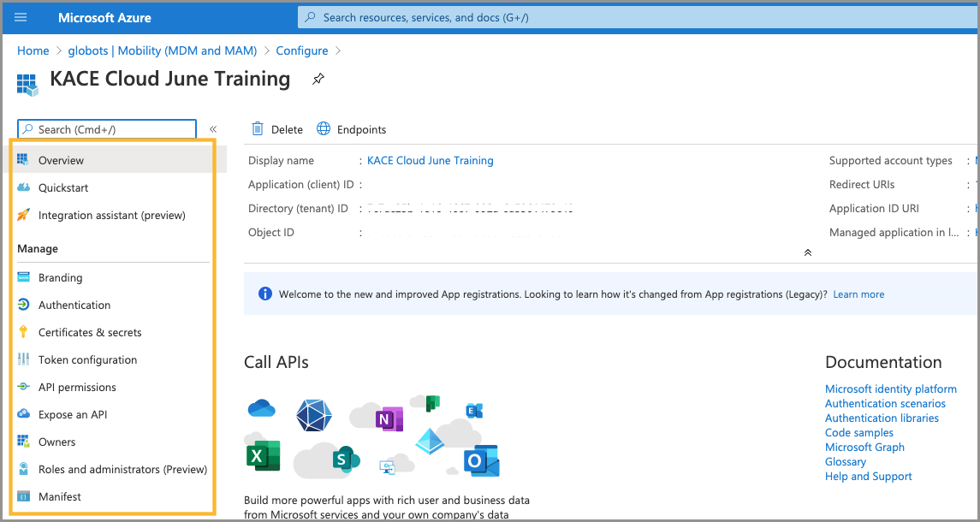Image resolution: width=980 pixels, height=522 pixels.
Task: Click the Endpoints globe icon
Action: [x=324, y=129]
